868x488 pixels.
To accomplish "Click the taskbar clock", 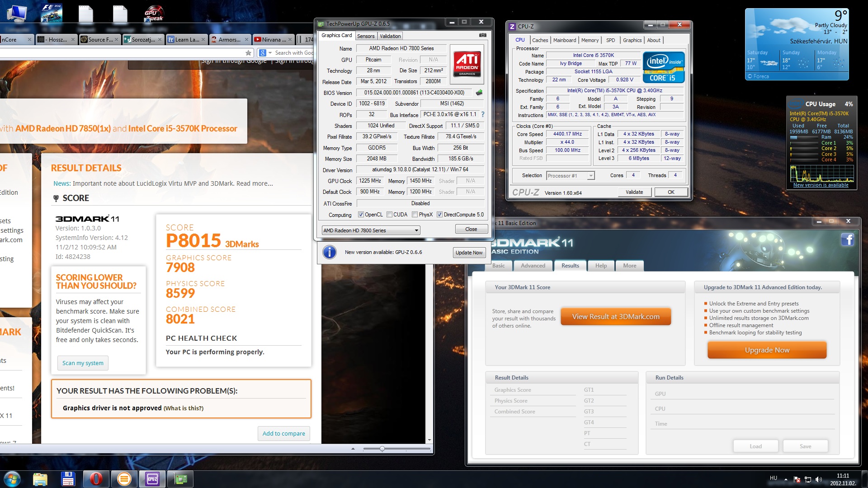I will [843, 479].
